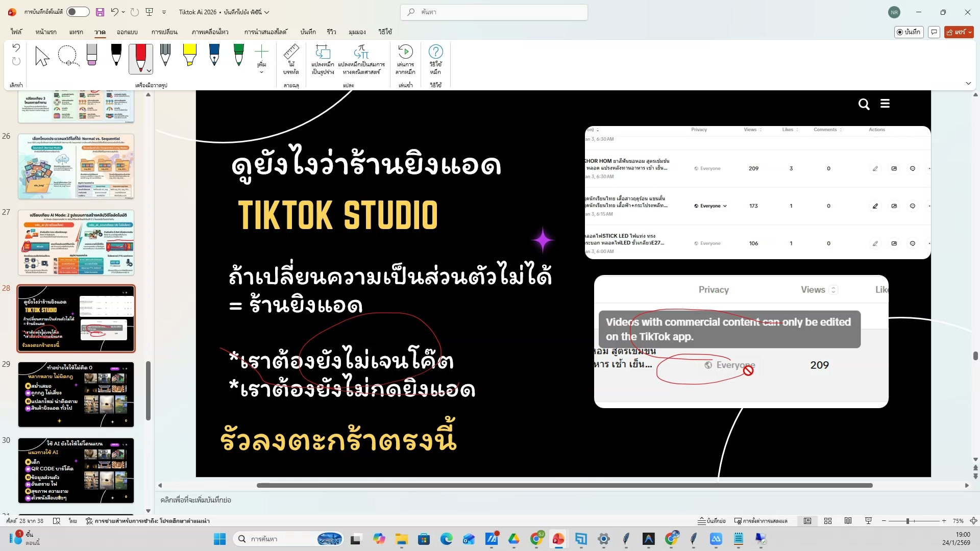Convert ink to shapes
This screenshot has width=980, height=551.
323,59
